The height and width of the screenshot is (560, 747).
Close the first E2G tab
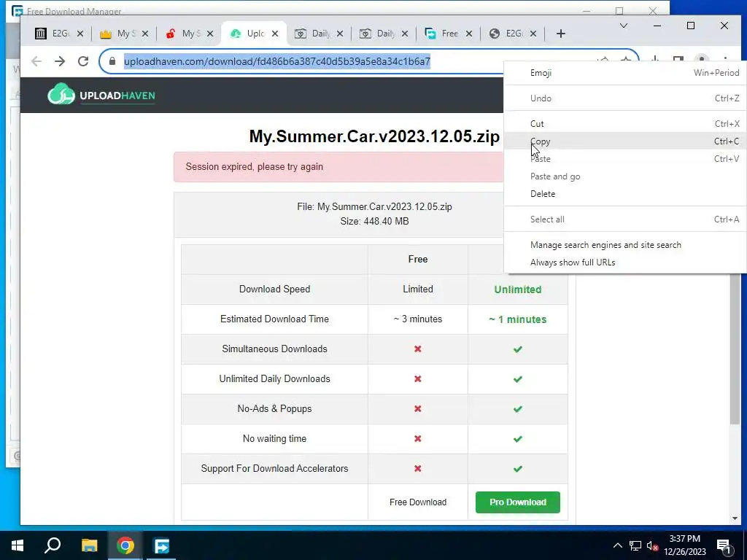click(80, 34)
